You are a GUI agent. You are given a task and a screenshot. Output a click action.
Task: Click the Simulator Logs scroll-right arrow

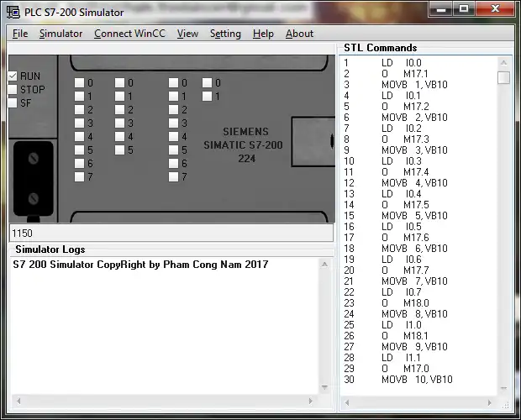coord(310,401)
